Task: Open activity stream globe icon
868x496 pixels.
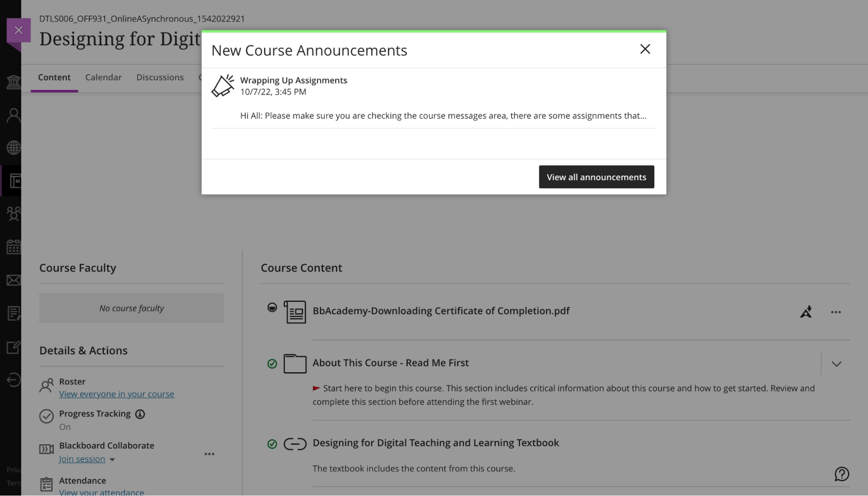Action: (13, 148)
